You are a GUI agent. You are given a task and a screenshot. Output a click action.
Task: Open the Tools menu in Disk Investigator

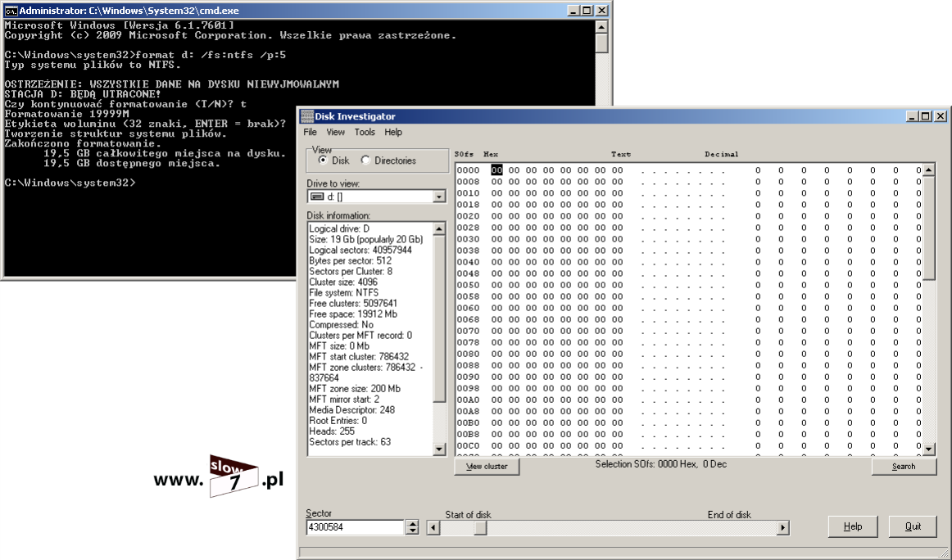tap(365, 133)
